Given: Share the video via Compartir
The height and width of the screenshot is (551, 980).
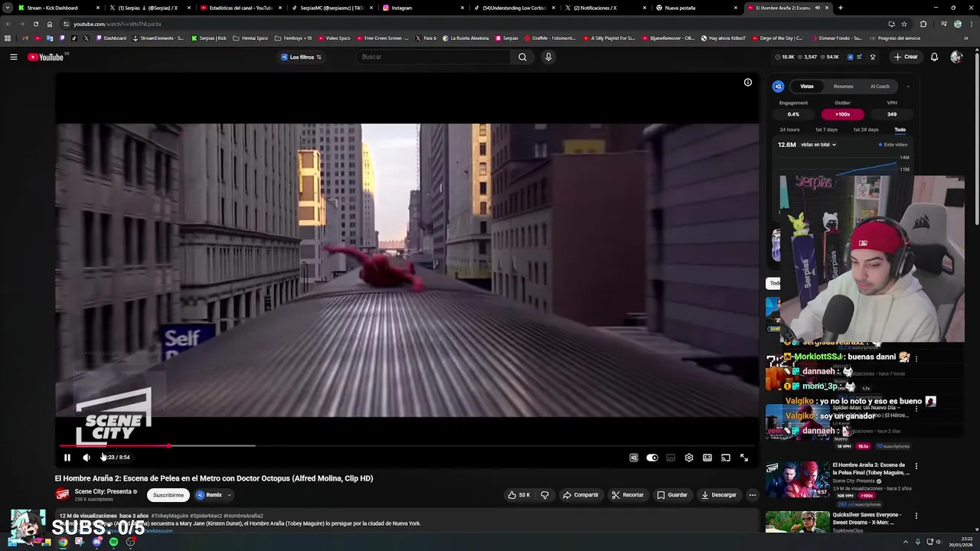Looking at the screenshot, I should (x=580, y=495).
